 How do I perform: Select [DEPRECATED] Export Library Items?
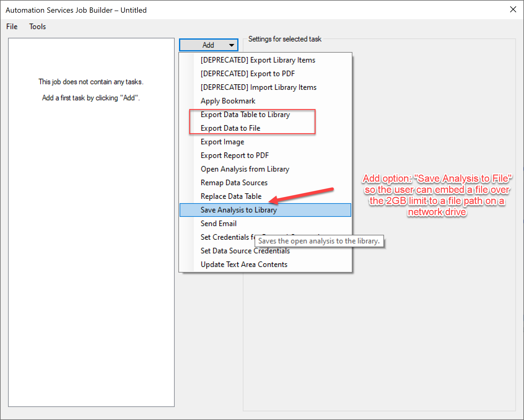pyautogui.click(x=258, y=60)
